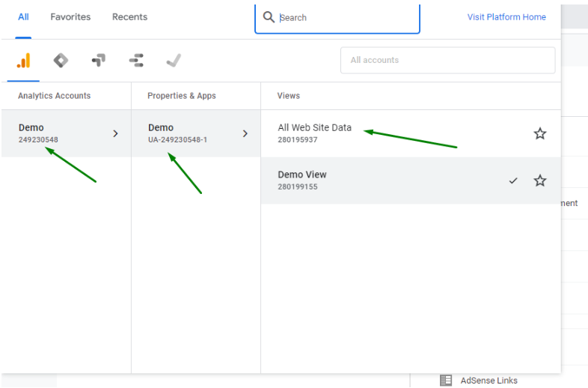Select the Surveys checkmark product icon

coord(174,61)
